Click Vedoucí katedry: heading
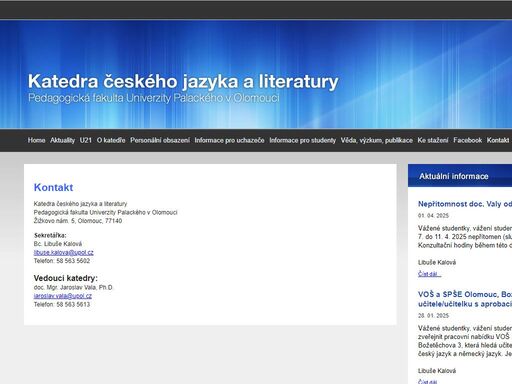512x384 pixels. coord(66,278)
